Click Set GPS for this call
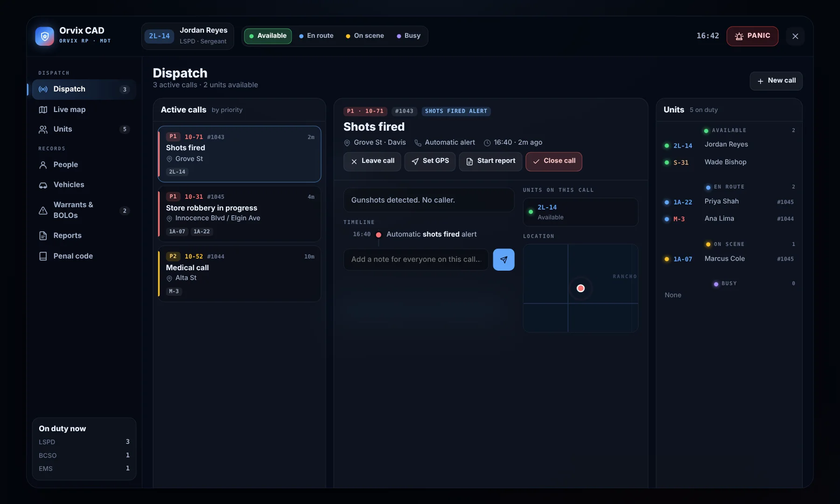The image size is (840, 504). click(430, 161)
